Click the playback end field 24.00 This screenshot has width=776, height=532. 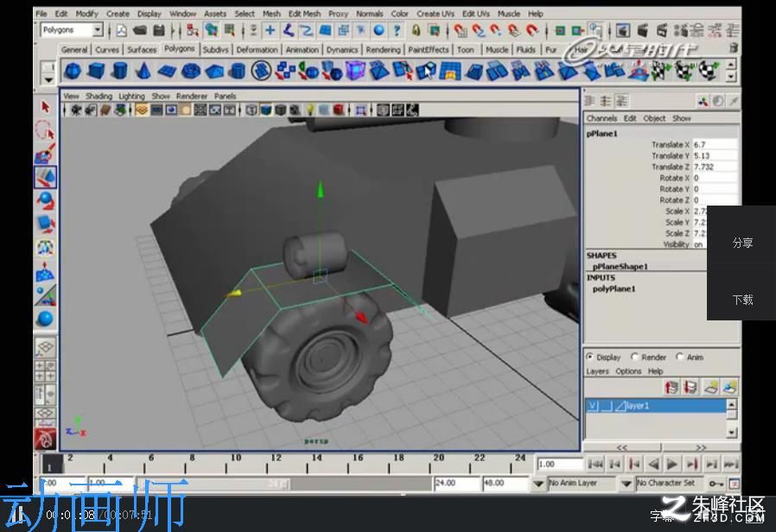456,483
